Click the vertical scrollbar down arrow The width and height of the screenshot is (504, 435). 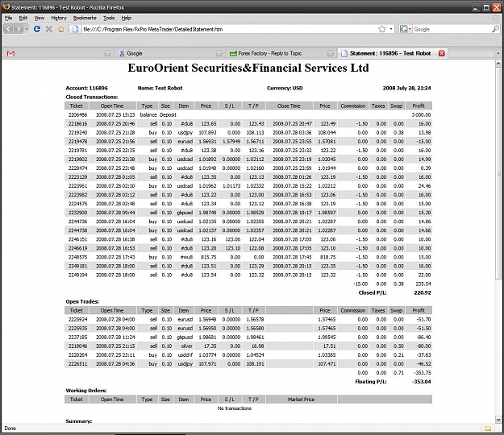pos(498,420)
